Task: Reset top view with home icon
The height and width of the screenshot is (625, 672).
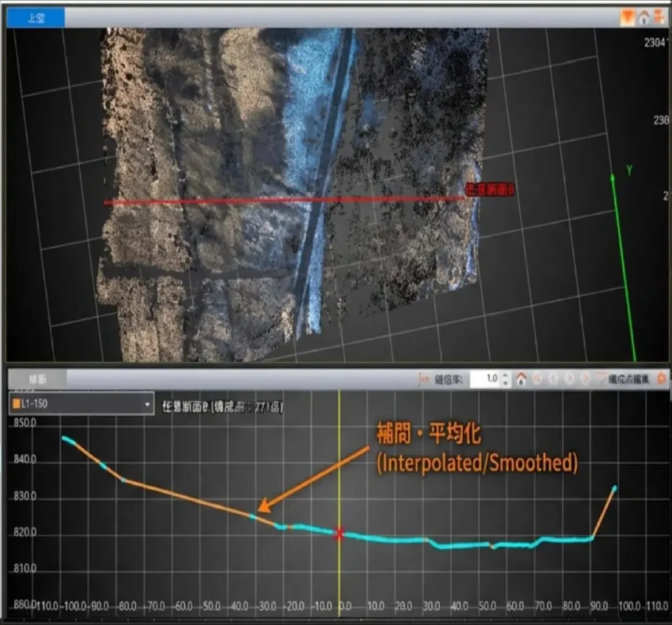Action: [x=644, y=18]
